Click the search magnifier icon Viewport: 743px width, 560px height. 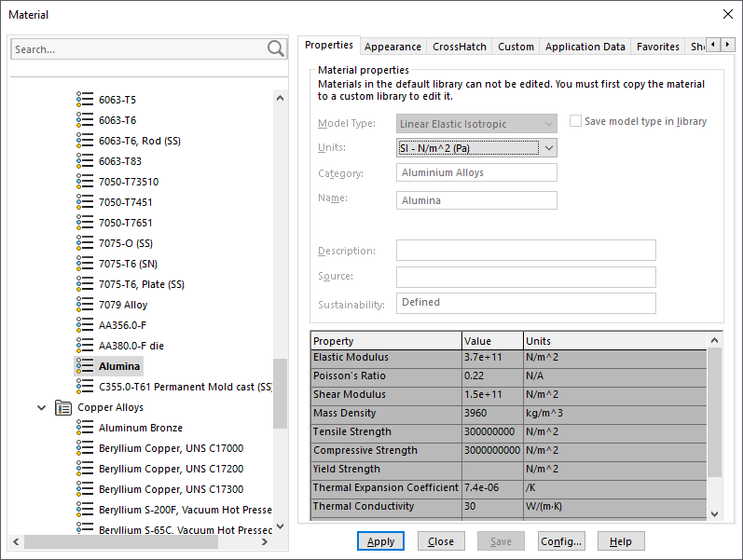[276, 49]
